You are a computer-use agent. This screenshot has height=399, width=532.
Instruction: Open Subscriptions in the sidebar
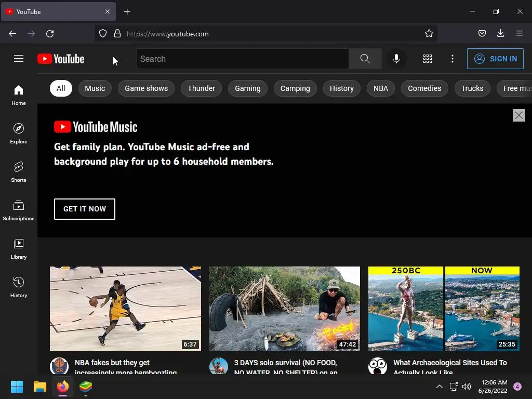[x=19, y=210]
